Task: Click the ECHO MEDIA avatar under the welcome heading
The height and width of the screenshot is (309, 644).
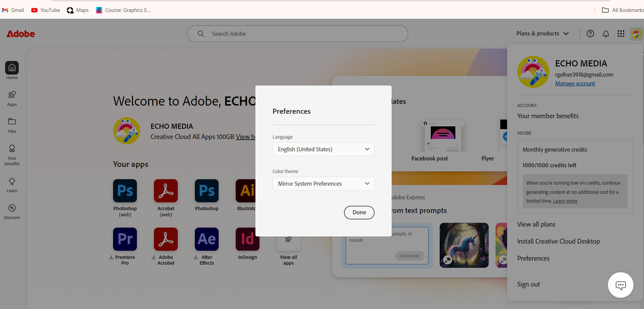Action: [x=127, y=131]
